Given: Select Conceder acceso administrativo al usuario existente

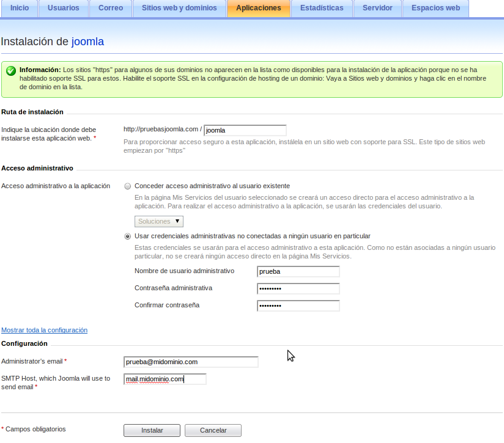Looking at the screenshot, I should tap(128, 186).
